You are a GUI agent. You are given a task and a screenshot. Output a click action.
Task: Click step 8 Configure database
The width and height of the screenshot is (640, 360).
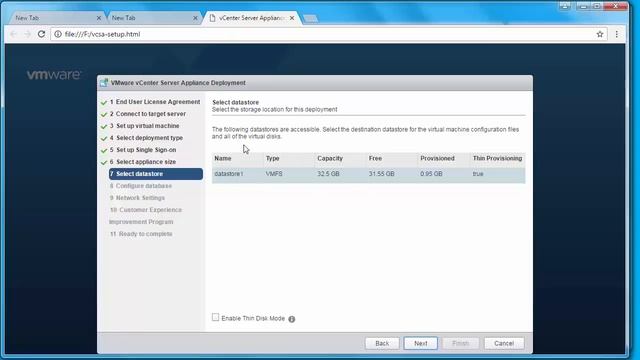coord(140,186)
